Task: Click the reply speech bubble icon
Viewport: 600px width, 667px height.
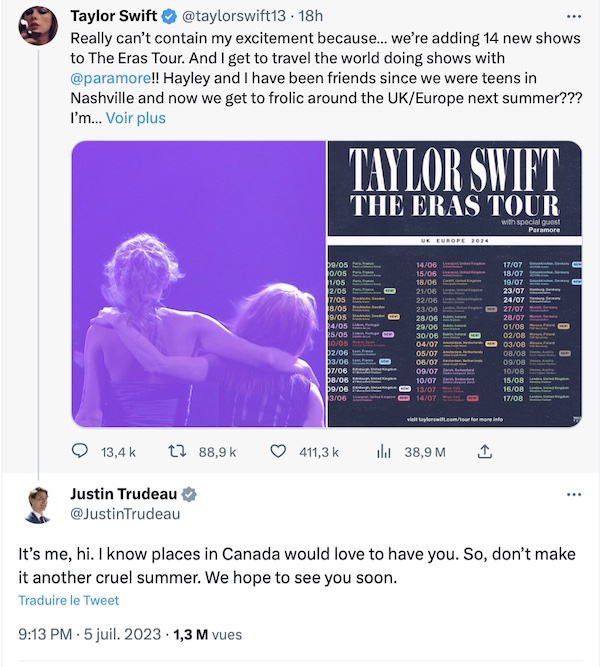Action: [x=80, y=451]
